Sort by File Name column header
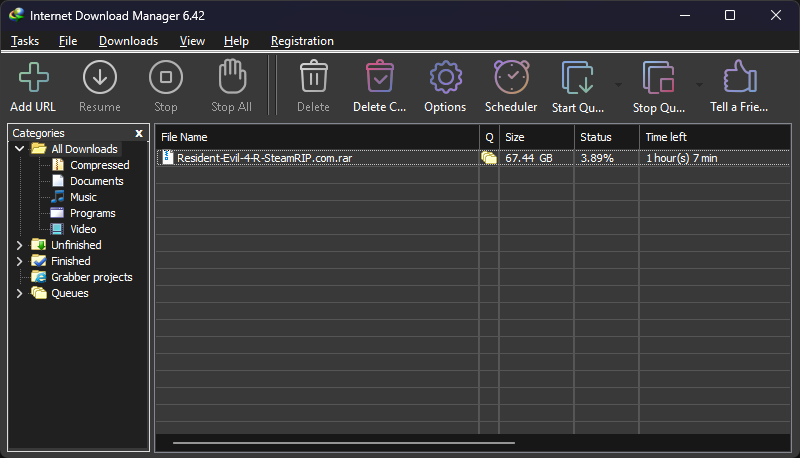The height and width of the screenshot is (458, 800). point(317,137)
